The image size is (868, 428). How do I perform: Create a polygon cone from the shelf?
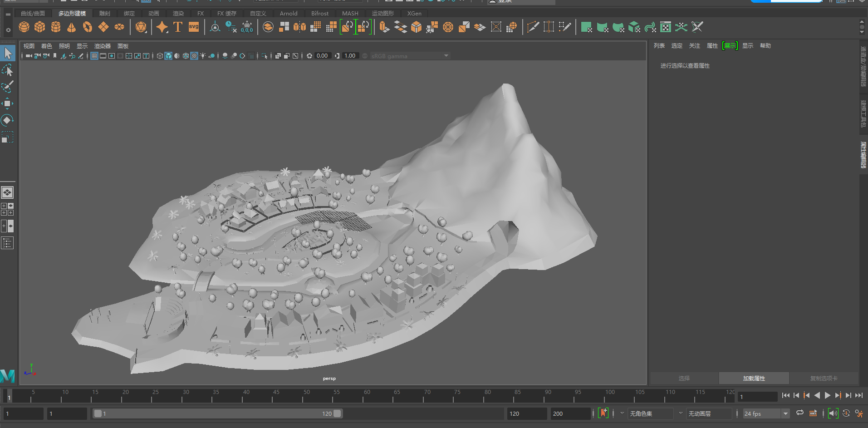tap(72, 27)
